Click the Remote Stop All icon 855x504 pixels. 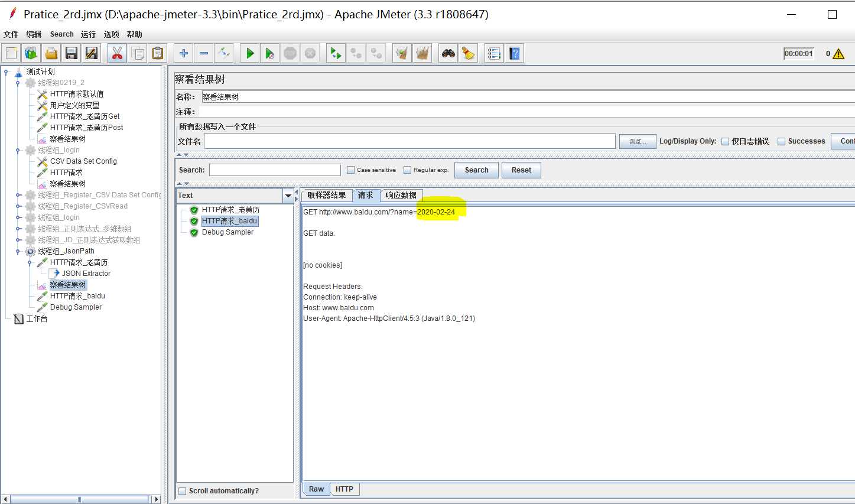[356, 53]
